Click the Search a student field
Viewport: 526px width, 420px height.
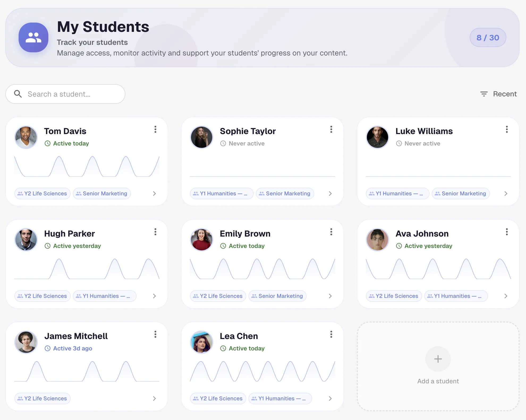65,94
